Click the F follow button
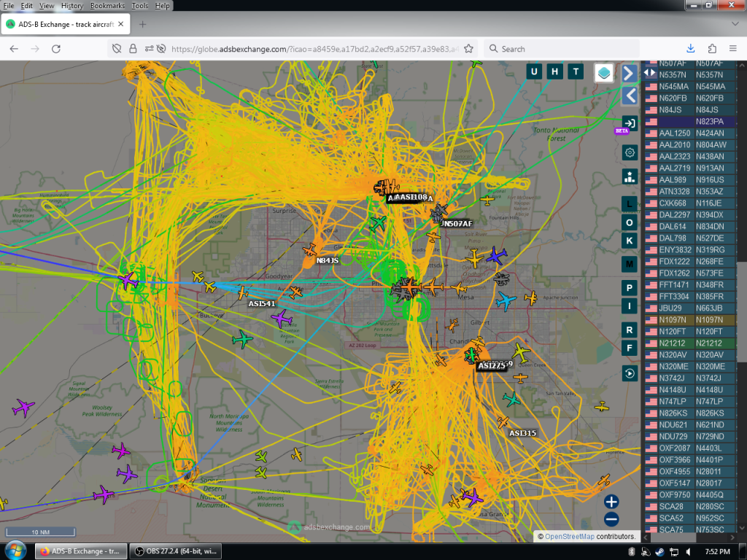 pyautogui.click(x=630, y=349)
